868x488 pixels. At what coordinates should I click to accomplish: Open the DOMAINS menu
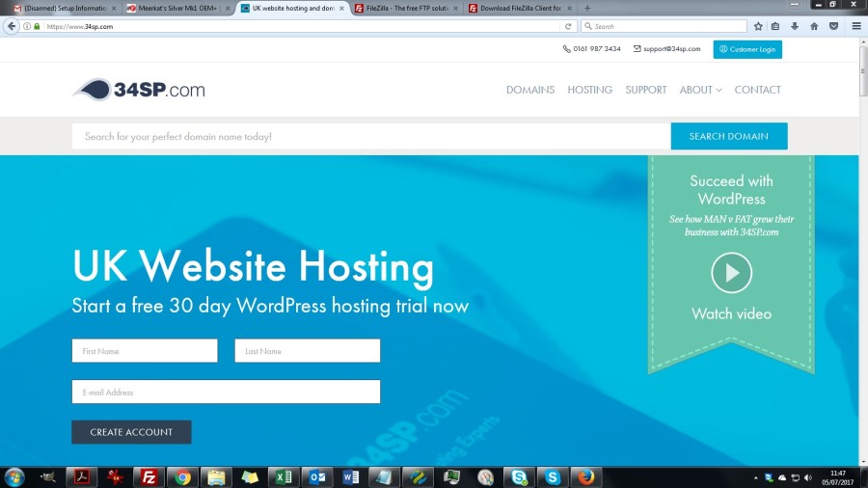530,90
